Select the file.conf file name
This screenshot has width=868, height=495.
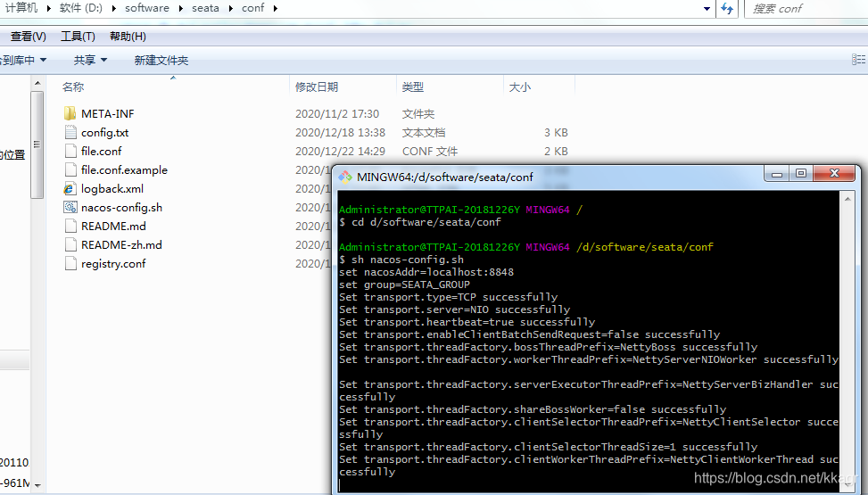102,151
